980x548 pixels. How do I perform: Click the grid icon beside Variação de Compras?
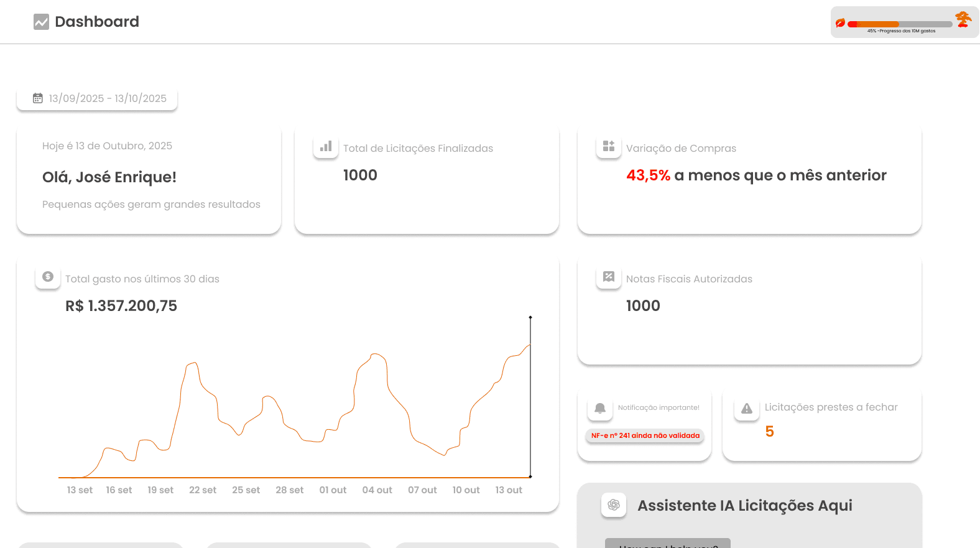pyautogui.click(x=609, y=146)
